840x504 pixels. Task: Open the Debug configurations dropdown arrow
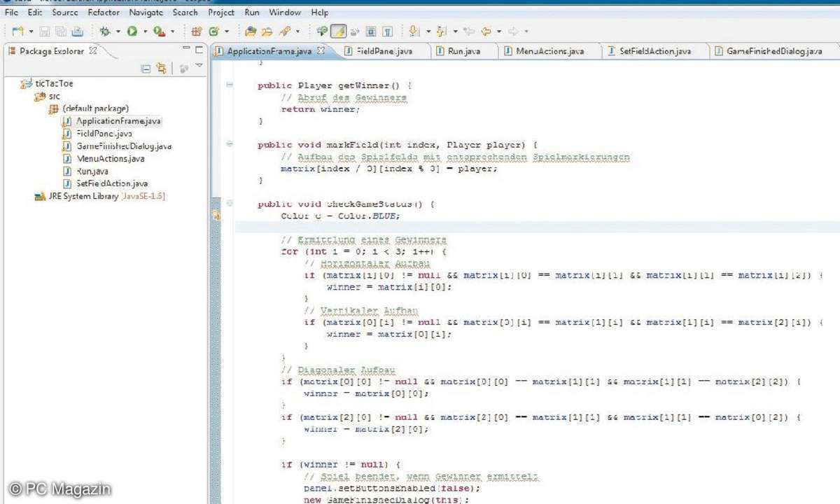coord(118,31)
